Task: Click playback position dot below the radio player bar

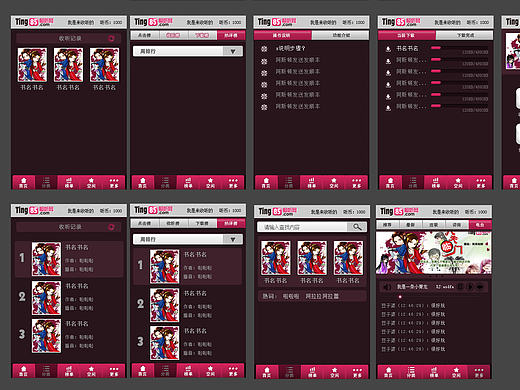Action: [x=400, y=297]
